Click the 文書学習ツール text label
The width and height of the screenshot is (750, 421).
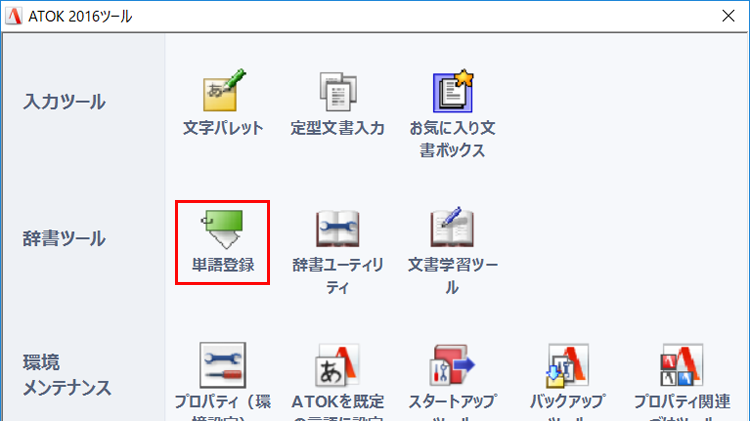452,276
